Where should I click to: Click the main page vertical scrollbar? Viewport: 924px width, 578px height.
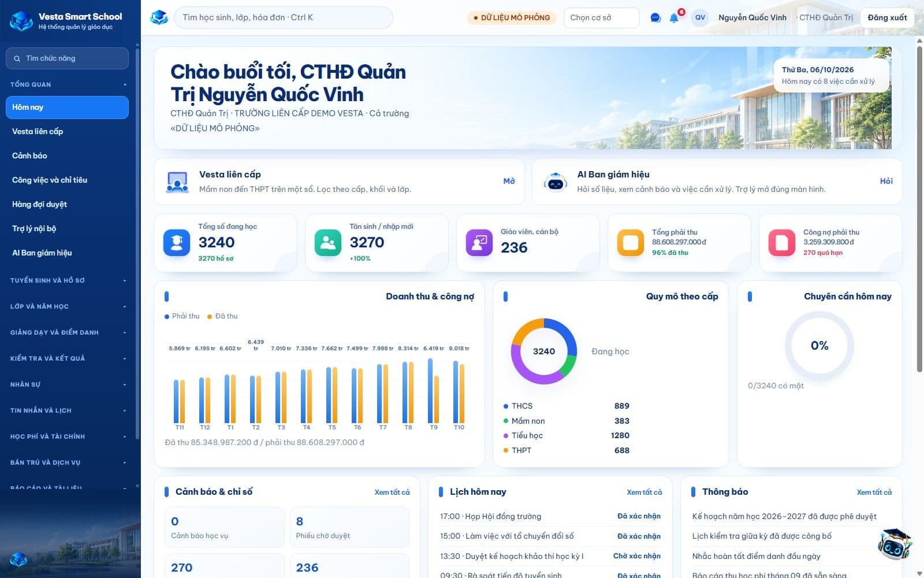(919, 208)
